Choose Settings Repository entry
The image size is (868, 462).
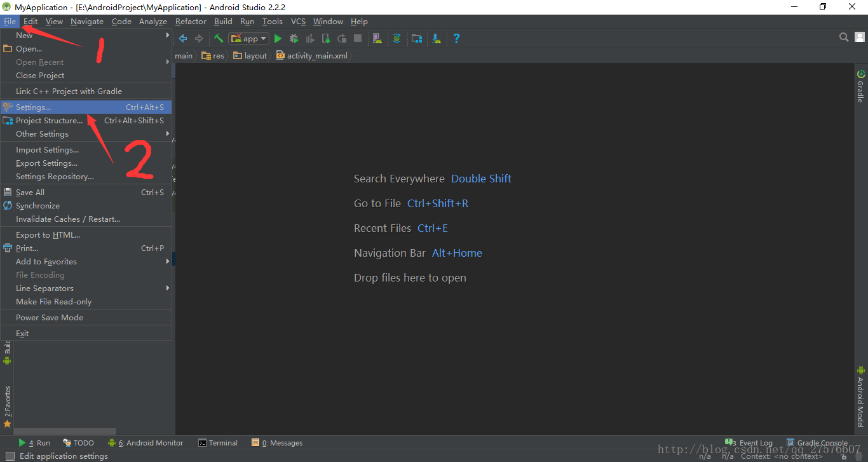(86, 176)
